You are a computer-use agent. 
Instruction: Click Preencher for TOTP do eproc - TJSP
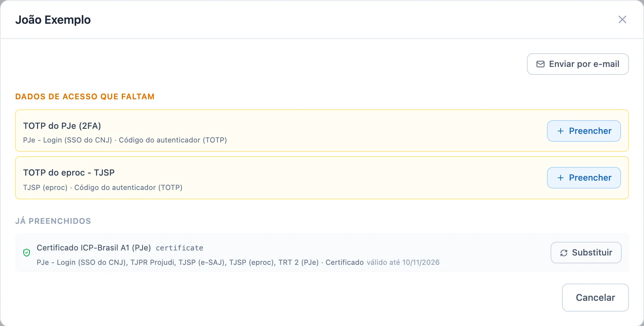(x=584, y=178)
